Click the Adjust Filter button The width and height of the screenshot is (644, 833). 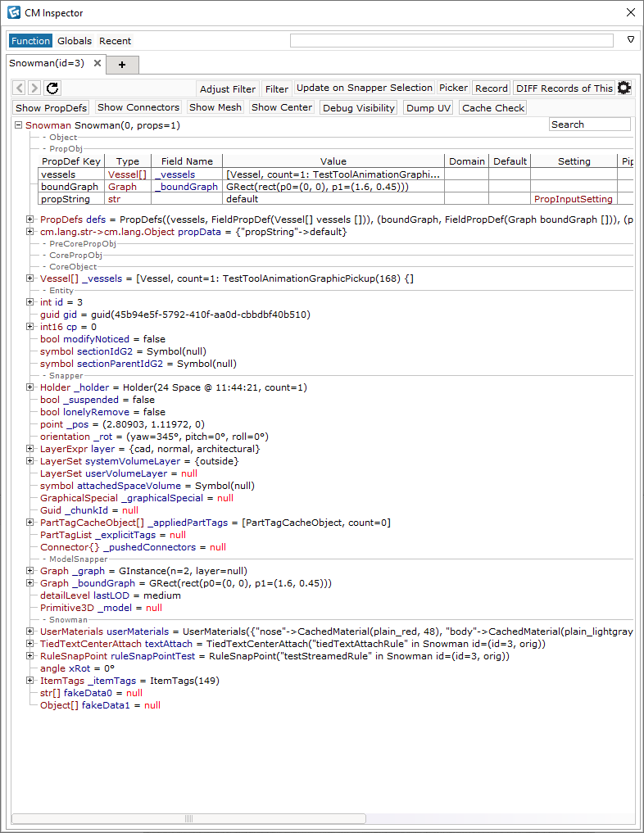(x=228, y=88)
